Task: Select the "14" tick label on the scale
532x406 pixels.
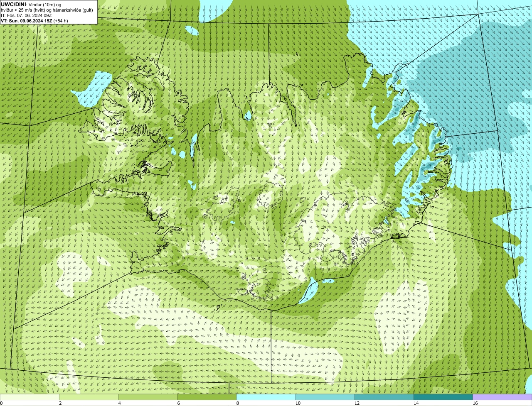Action: point(416,403)
